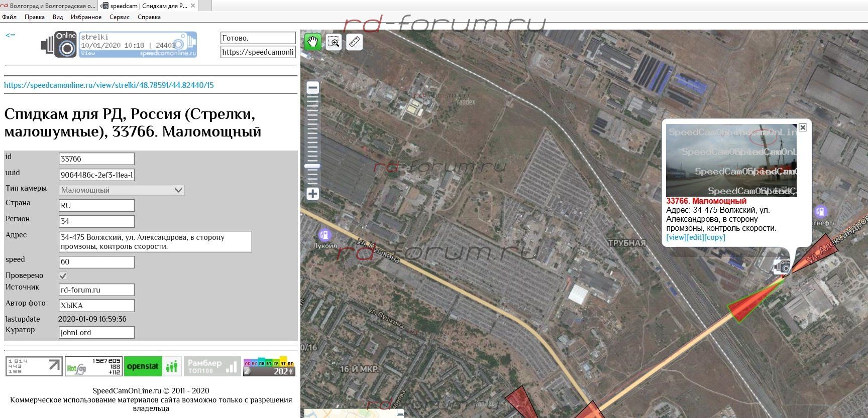The image size is (868, 418).
Task: Click [copy] link in camera popup
Action: (x=715, y=237)
